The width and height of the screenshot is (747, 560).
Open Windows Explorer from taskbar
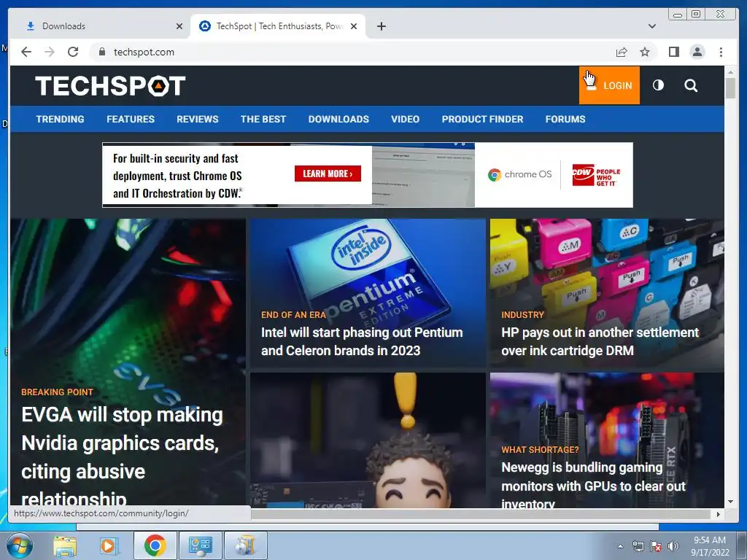pyautogui.click(x=65, y=545)
